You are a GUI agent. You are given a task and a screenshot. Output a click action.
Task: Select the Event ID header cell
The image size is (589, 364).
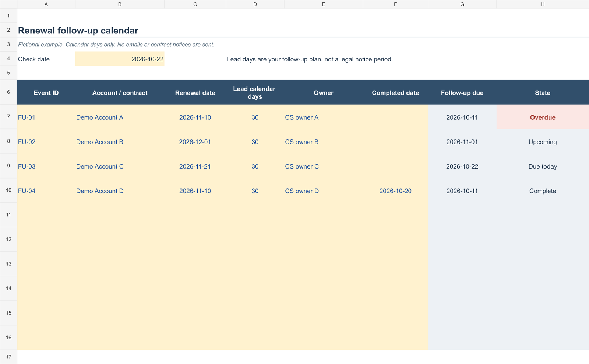tap(46, 93)
